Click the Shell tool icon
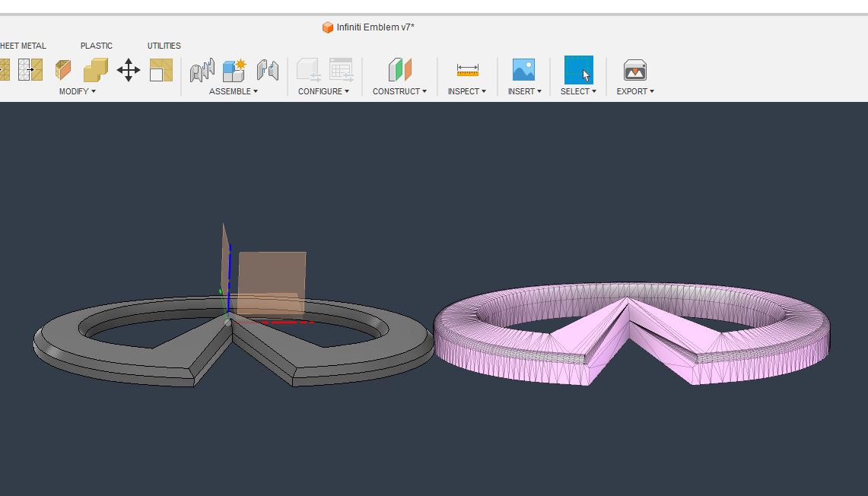This screenshot has width=868, height=496. 63,71
